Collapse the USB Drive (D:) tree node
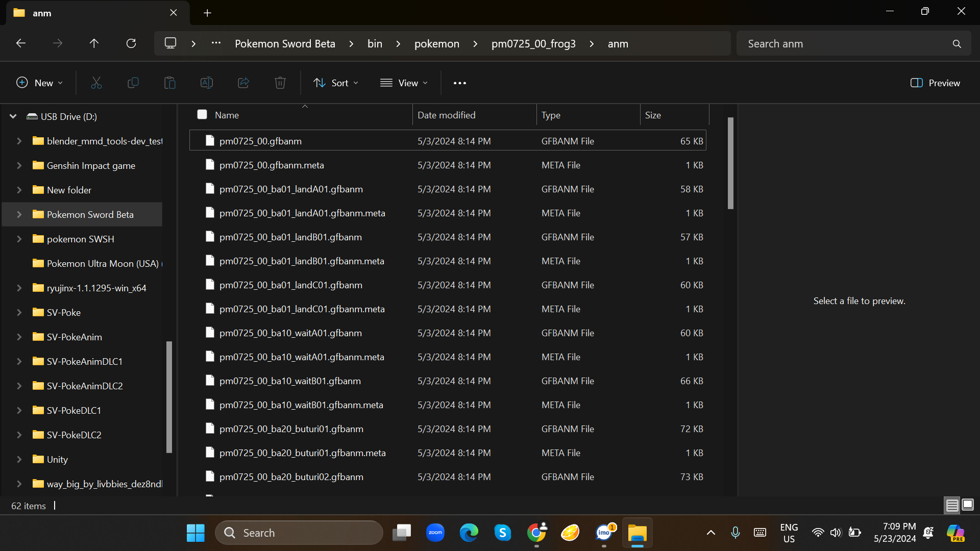The image size is (980, 551). point(13,116)
